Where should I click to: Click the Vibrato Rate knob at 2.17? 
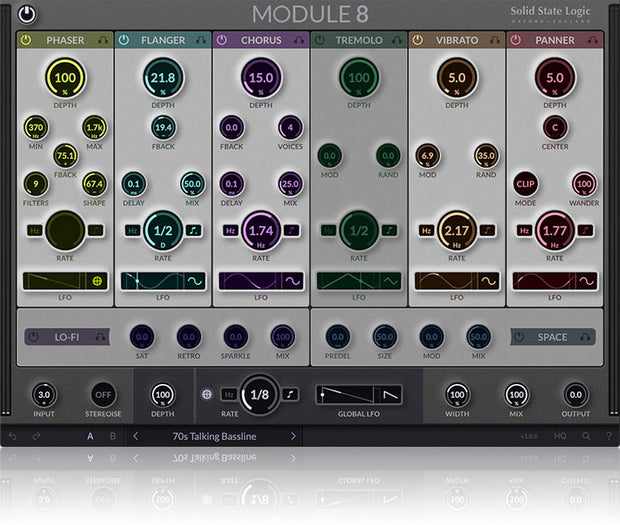(x=457, y=231)
